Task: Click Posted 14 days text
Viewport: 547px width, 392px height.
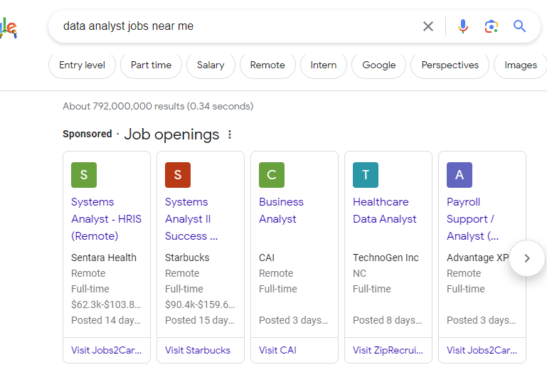Action: point(106,320)
